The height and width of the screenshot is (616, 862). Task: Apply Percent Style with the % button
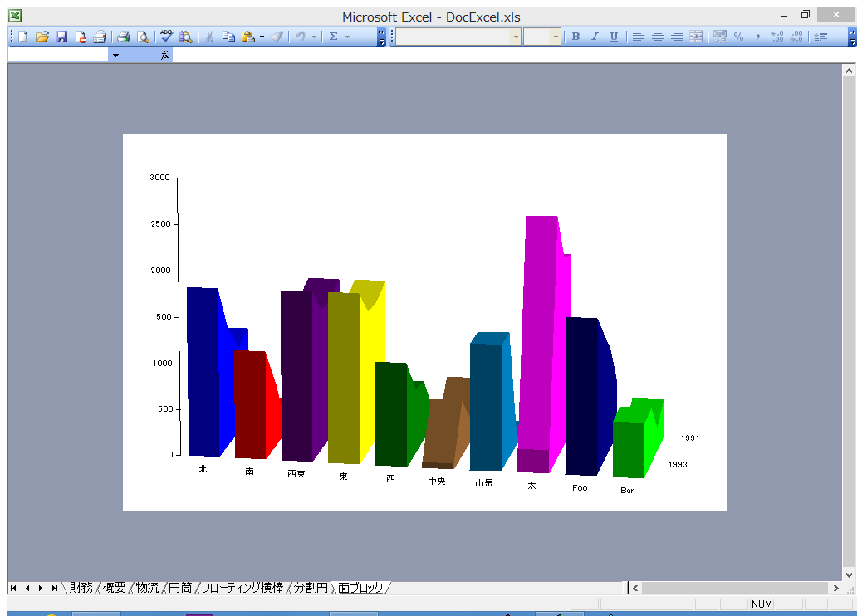pos(738,37)
